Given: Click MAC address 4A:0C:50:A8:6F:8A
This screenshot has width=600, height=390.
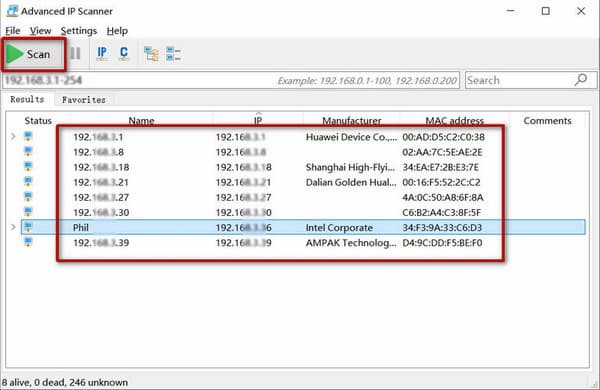Looking at the screenshot, I should point(443,197).
